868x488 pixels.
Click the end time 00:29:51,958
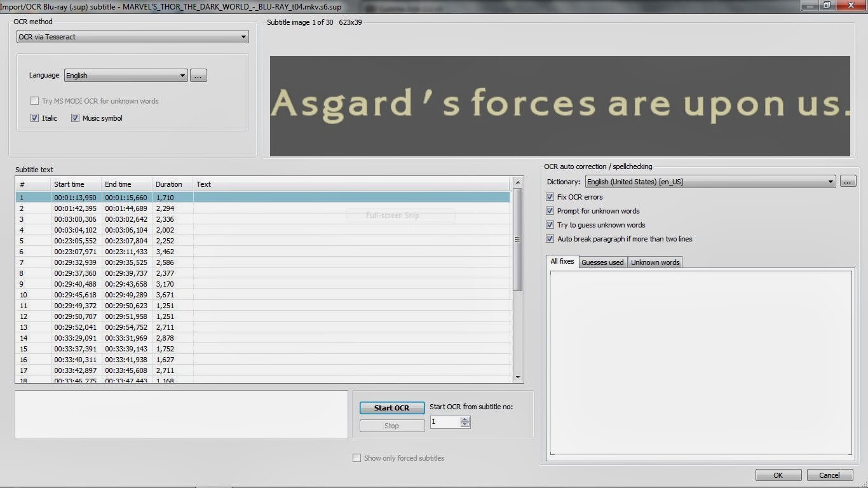point(126,316)
